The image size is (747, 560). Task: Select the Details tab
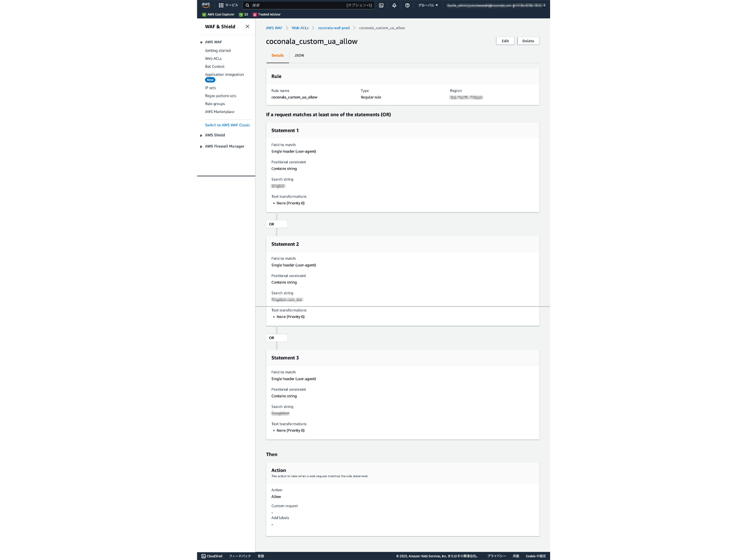[x=277, y=55]
